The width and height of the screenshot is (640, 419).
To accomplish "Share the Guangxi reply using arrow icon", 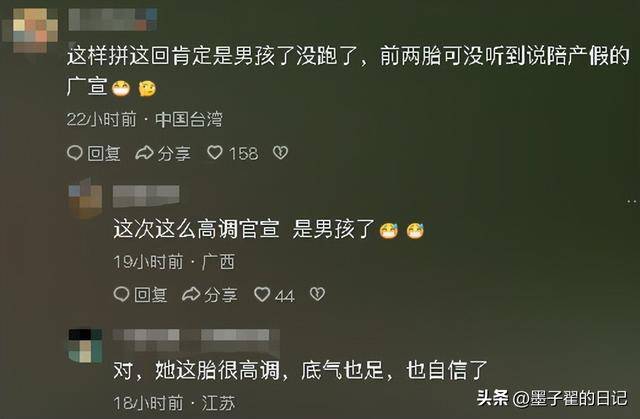I will pyautogui.click(x=191, y=294).
